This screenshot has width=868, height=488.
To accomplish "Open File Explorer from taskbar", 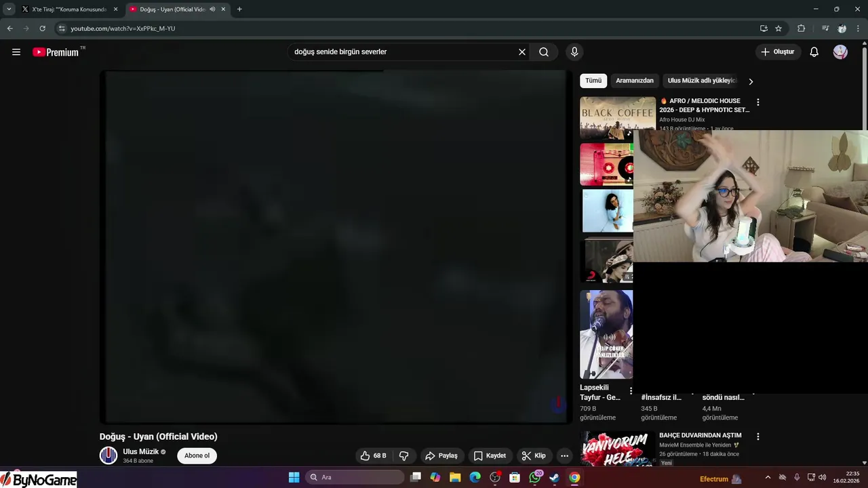I will (x=455, y=478).
